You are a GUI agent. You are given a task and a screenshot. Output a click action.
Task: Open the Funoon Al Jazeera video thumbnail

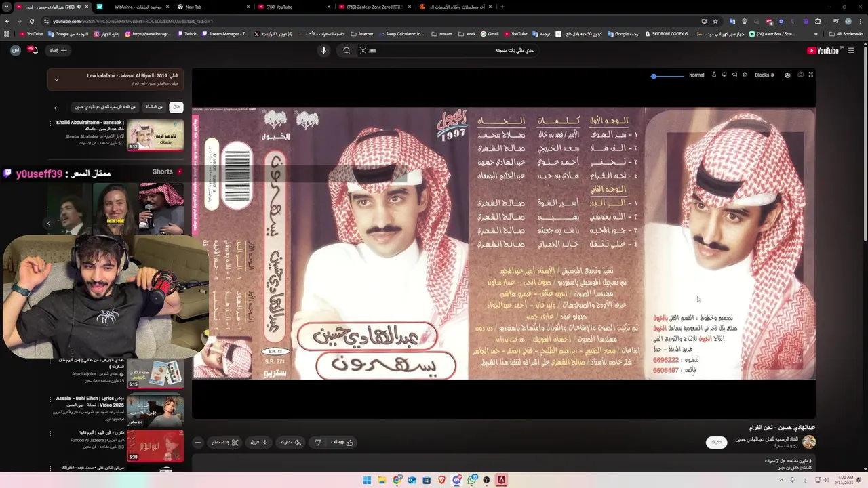pos(155,445)
